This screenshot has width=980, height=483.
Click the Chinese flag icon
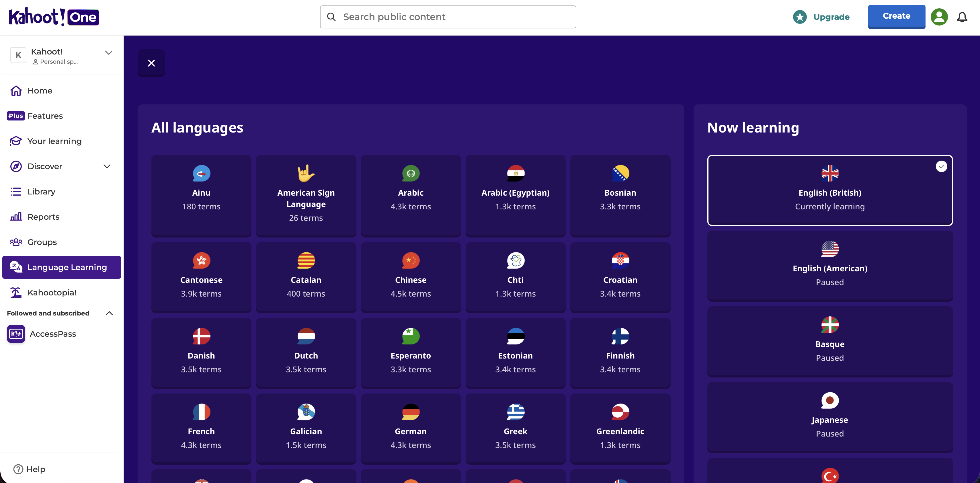[x=411, y=261]
